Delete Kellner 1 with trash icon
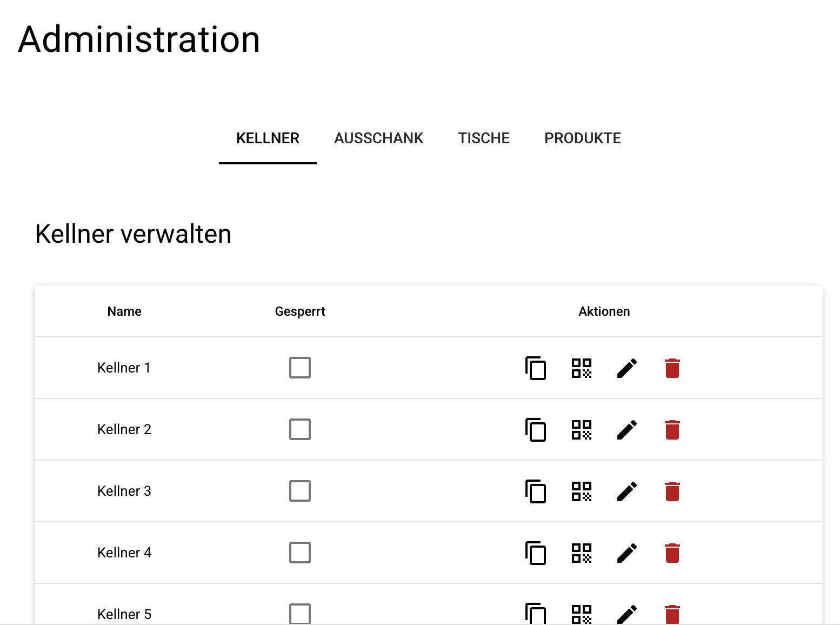Image resolution: width=840 pixels, height=625 pixels. pos(672,368)
